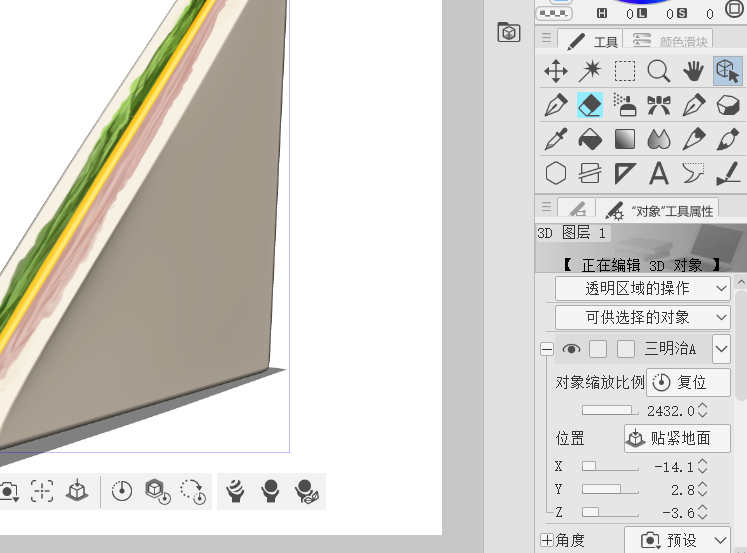Choose the rectangular selection marquee tool
747x553 pixels.
click(x=625, y=71)
